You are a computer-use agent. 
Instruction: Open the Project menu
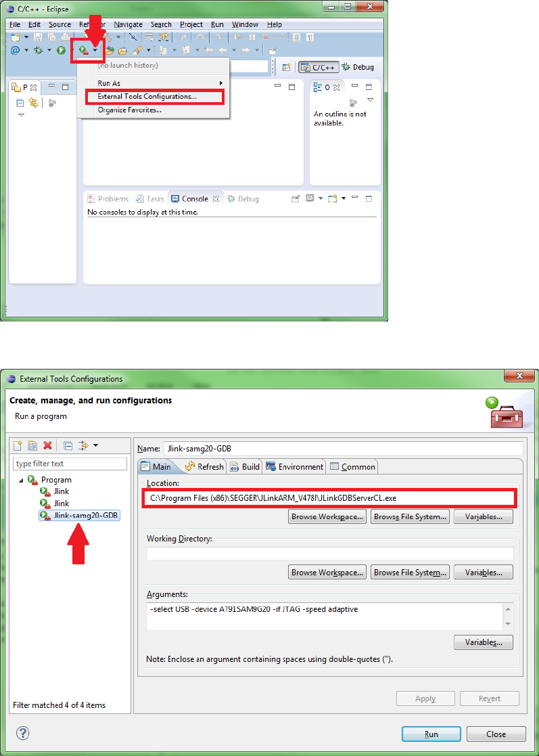point(191,24)
